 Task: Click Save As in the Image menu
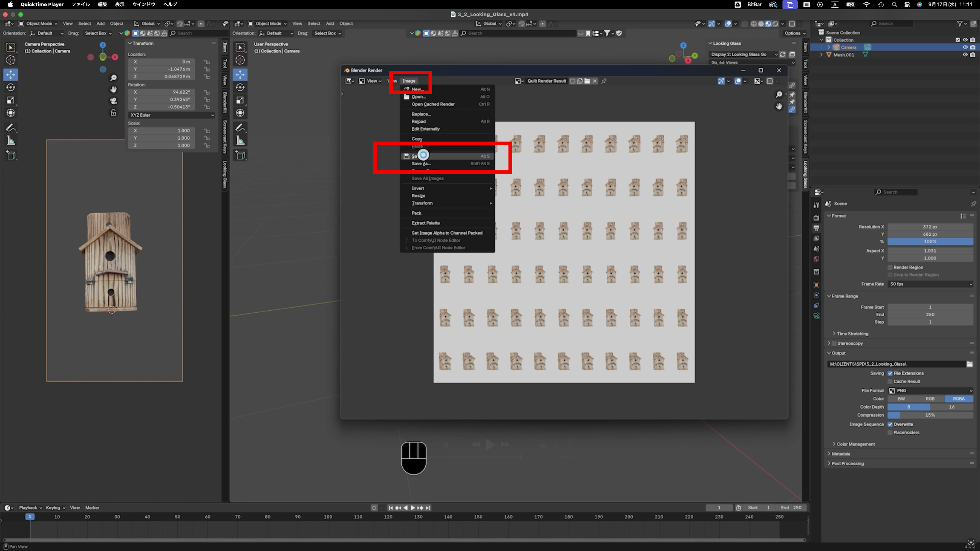[x=421, y=163]
